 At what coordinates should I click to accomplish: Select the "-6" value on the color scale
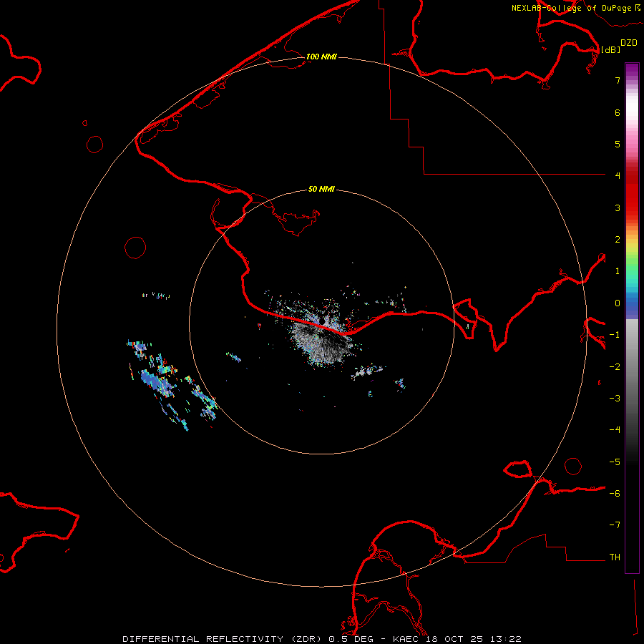[x=615, y=494]
